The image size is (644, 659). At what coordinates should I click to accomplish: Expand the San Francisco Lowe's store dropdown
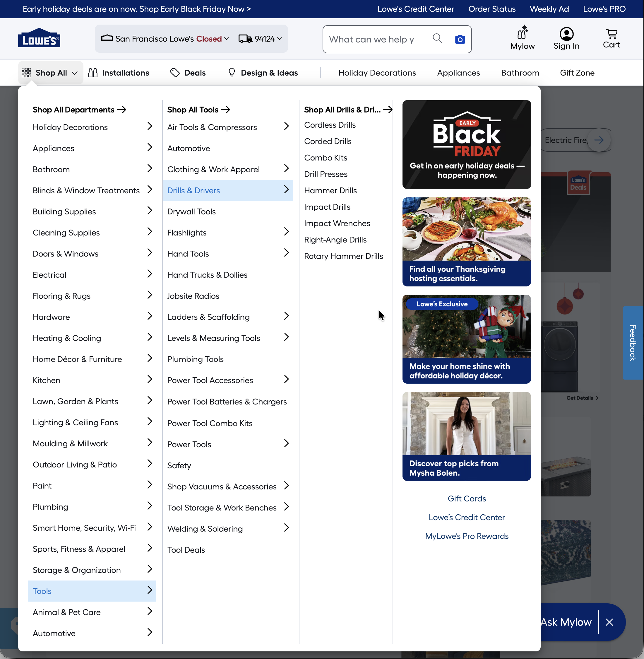coord(165,39)
